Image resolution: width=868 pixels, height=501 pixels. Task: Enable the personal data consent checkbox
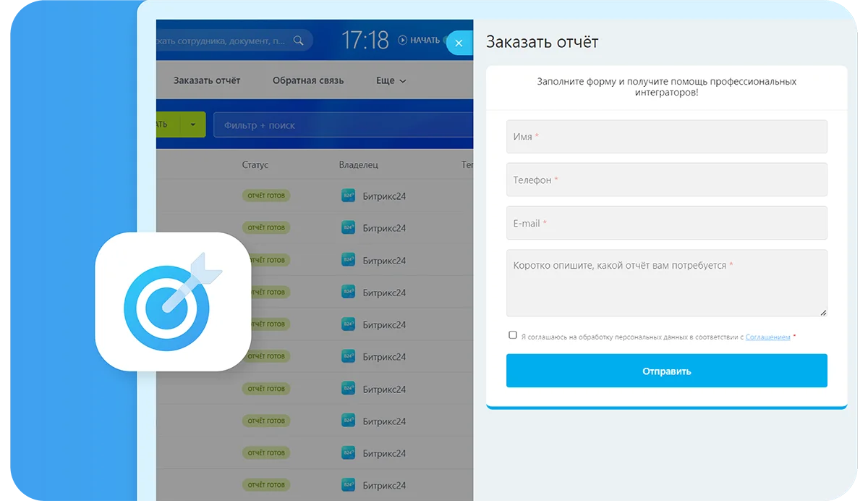pos(513,334)
